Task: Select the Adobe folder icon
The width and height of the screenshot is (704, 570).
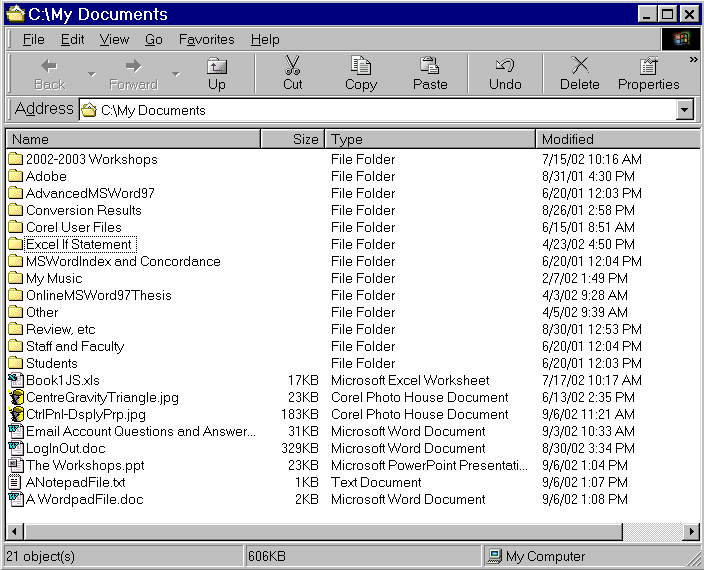Action: (x=16, y=176)
